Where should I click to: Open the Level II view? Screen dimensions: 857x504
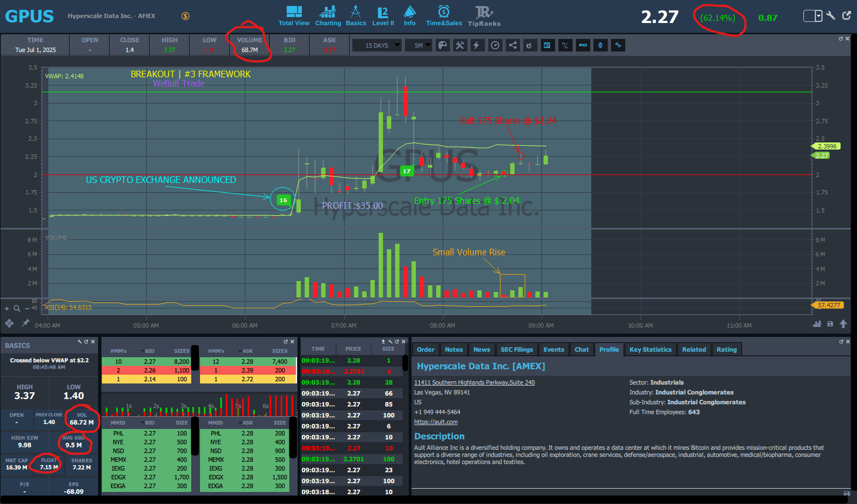click(383, 15)
